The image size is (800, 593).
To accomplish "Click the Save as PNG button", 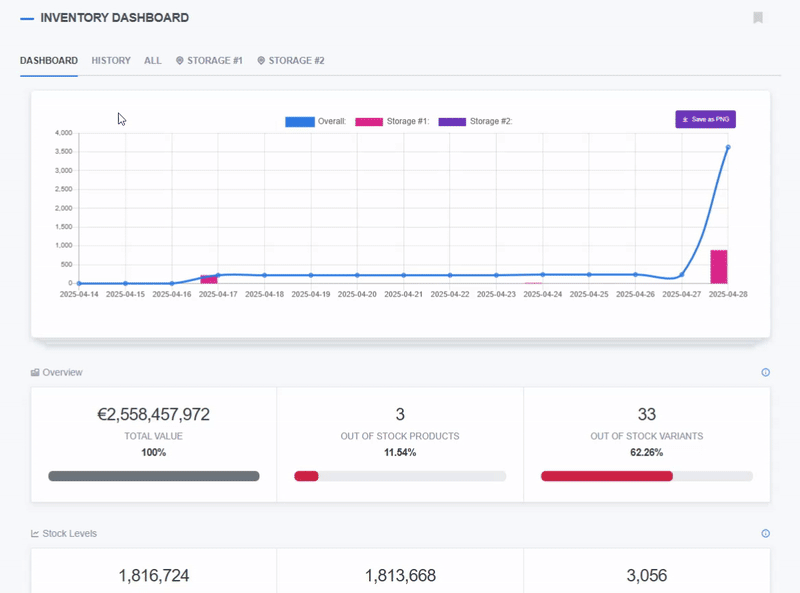I will [705, 119].
